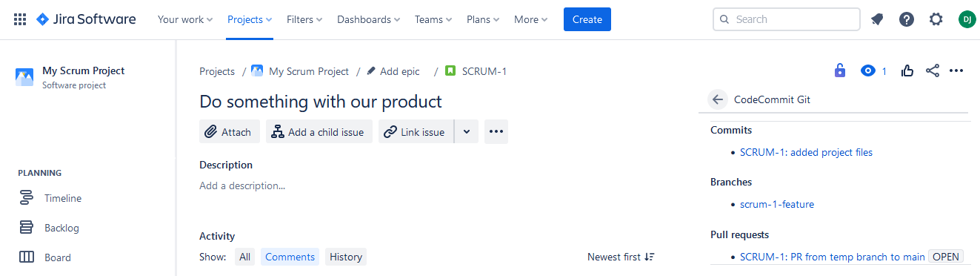Go back with CodeCommit Git arrow
Viewport: 980px width, 276px height.
(x=716, y=99)
